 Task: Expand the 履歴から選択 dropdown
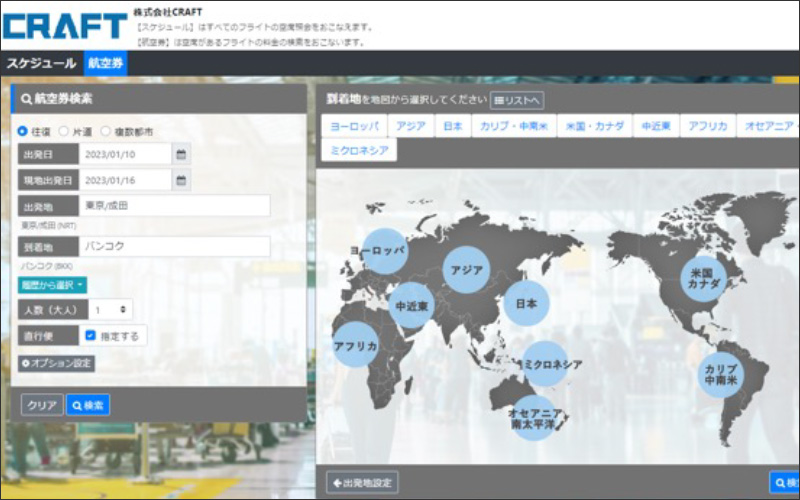tap(53, 285)
